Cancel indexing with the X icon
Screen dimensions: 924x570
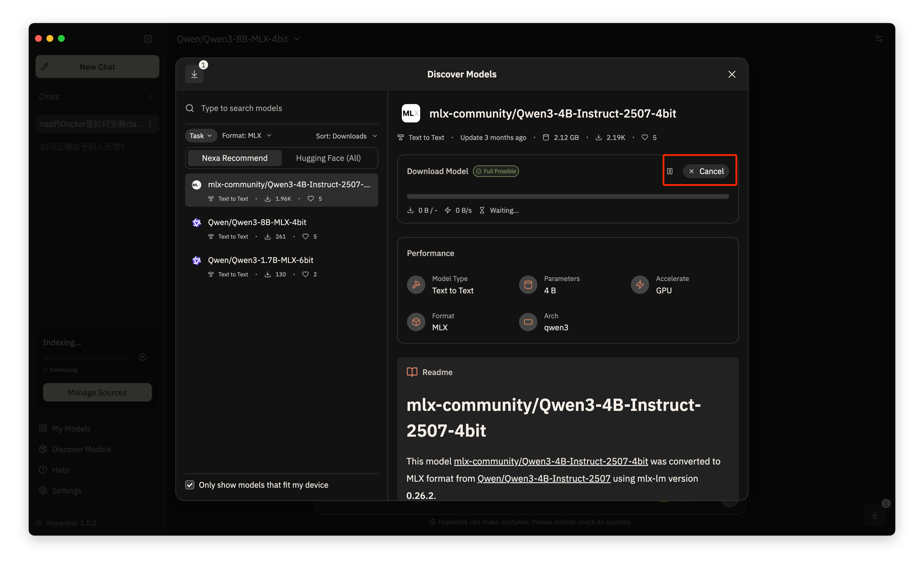click(x=142, y=357)
